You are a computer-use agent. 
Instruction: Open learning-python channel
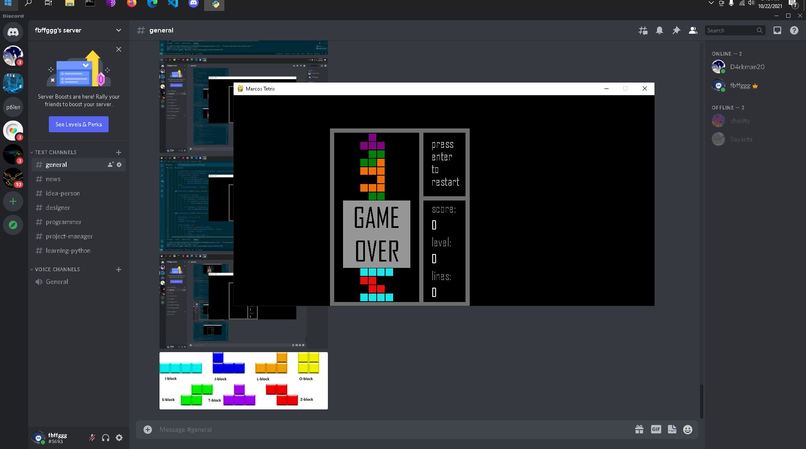coord(78,251)
